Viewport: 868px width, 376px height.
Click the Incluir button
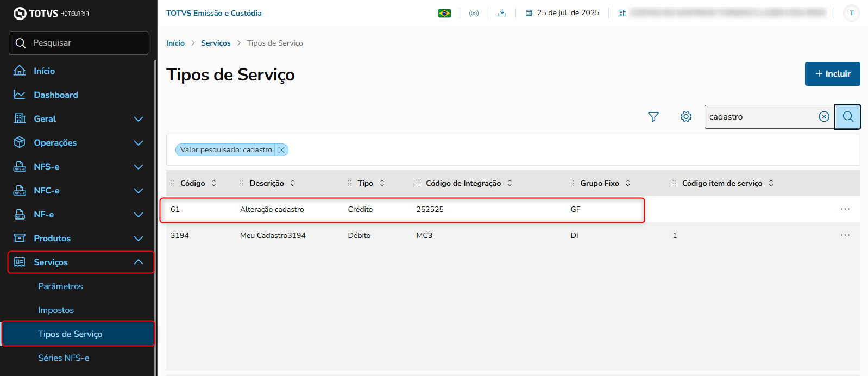tap(832, 74)
